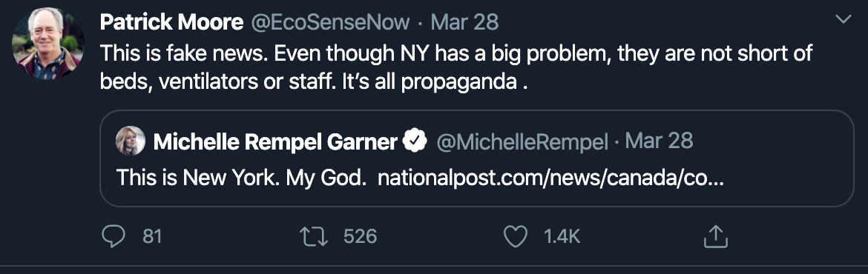Image resolution: width=868 pixels, height=274 pixels.
Task: Retweet using the retweet arrows icon
Action: click(x=314, y=237)
